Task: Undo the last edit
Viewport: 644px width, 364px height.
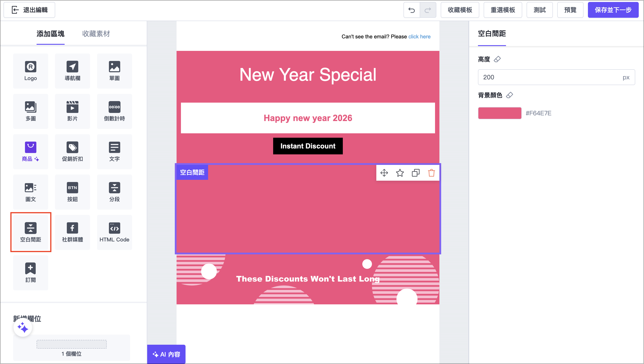Action: click(x=412, y=10)
